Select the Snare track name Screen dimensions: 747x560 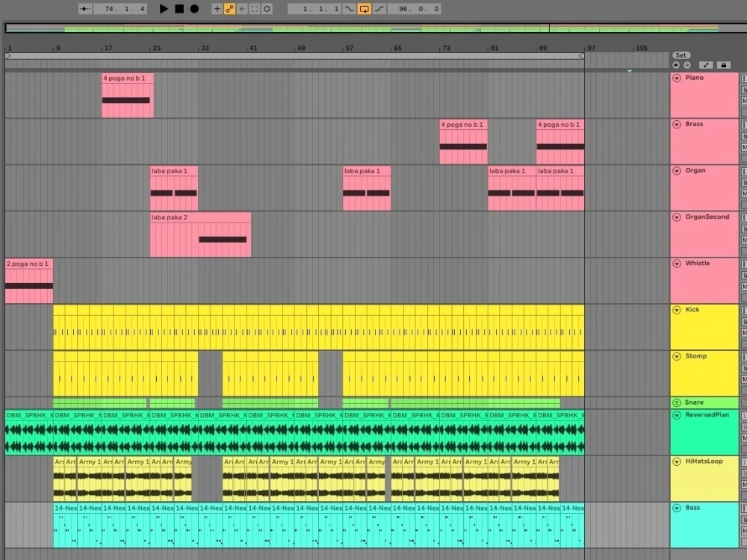click(694, 402)
